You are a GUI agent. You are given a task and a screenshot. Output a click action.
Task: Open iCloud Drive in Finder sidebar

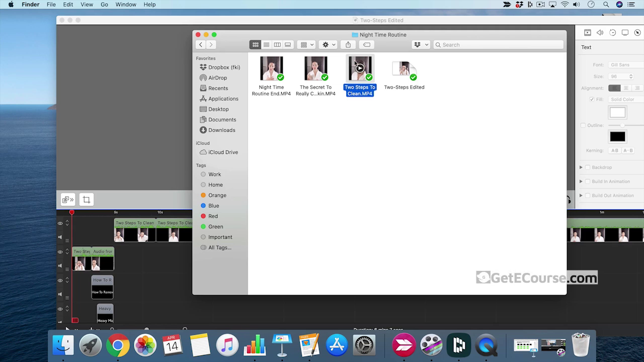[220, 152]
